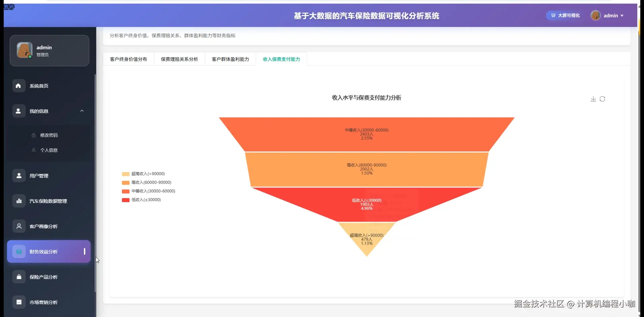Toggle 高收入(60000-90000) legend entry
Image resolution: width=644 pixels, height=317 pixels.
click(147, 183)
